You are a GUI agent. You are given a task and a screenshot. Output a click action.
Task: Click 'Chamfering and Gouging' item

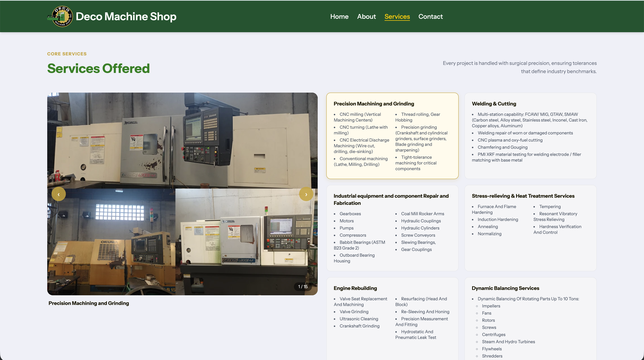(502, 147)
